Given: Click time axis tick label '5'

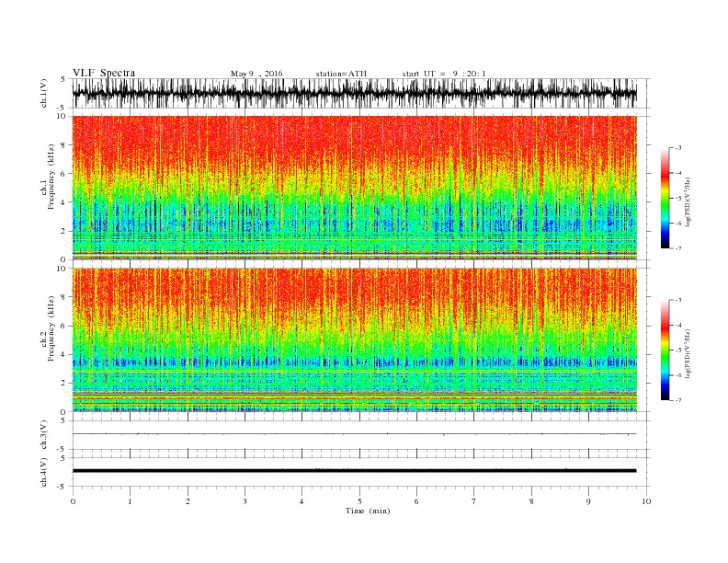Looking at the screenshot, I should pyautogui.click(x=359, y=501).
